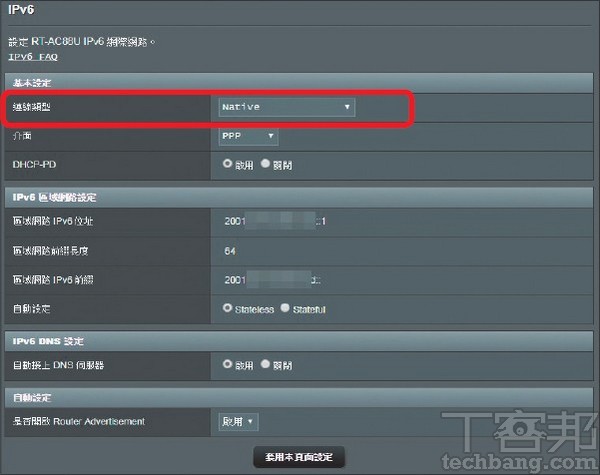The height and width of the screenshot is (475, 600).
Task: Click the Router Advertisement row label
Action: coord(78,422)
